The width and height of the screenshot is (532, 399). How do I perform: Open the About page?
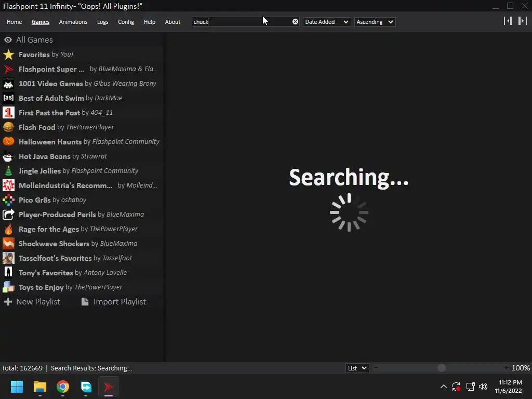(172, 22)
